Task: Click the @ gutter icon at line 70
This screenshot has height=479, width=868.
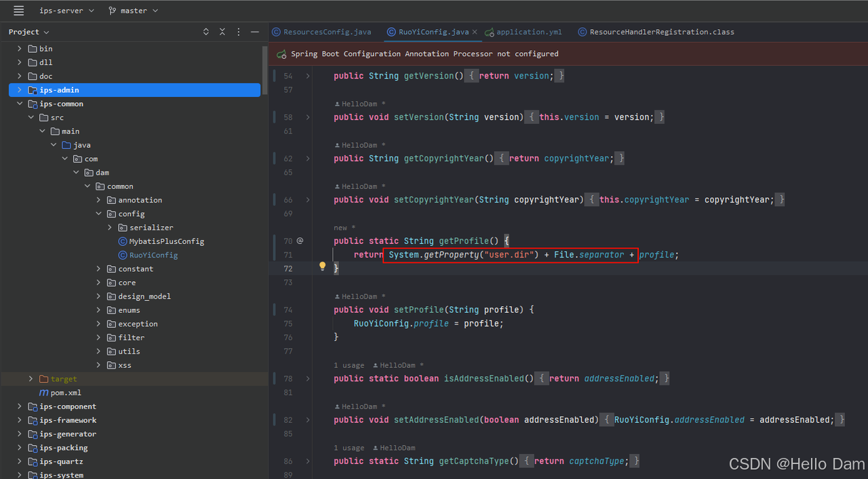Action: tap(300, 241)
